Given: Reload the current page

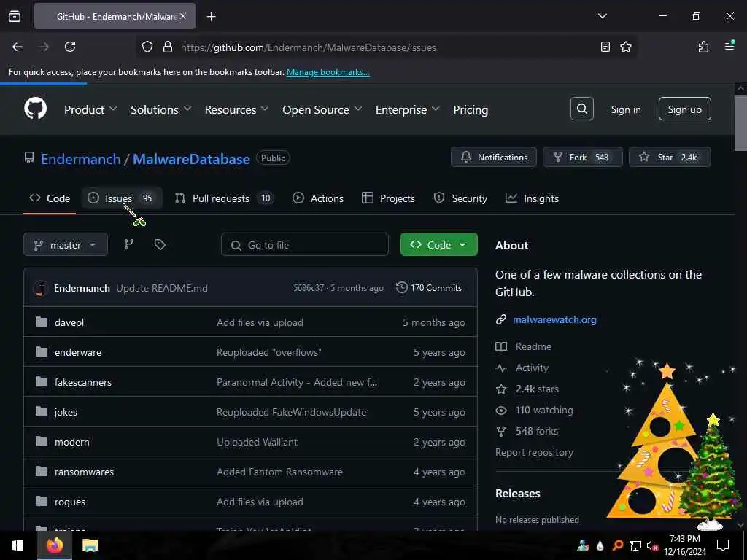Looking at the screenshot, I should point(70,47).
